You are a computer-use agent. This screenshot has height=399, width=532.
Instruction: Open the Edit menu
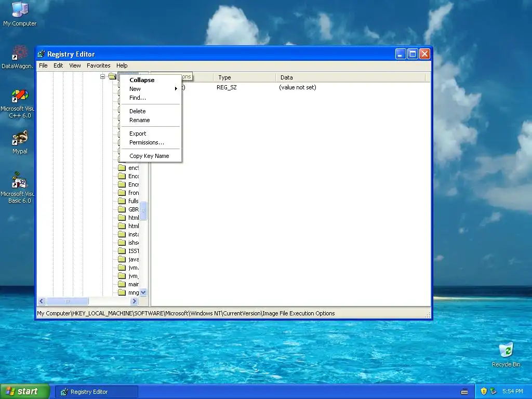[x=58, y=65]
